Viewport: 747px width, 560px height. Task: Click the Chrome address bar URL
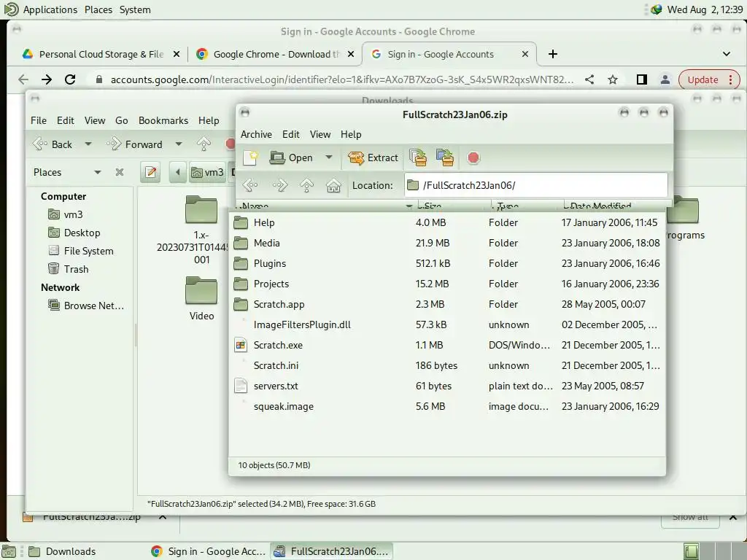point(341,79)
